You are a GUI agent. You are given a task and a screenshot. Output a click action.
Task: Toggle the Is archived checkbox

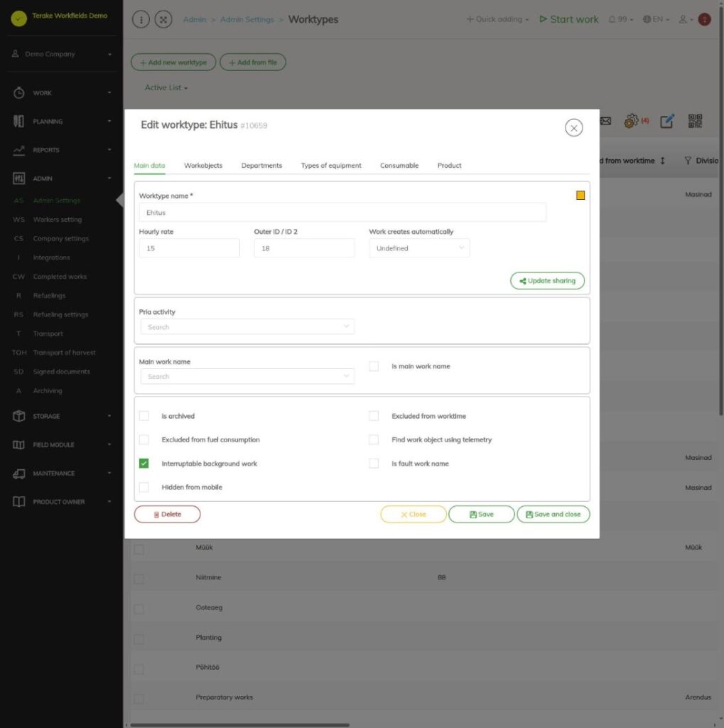(144, 415)
